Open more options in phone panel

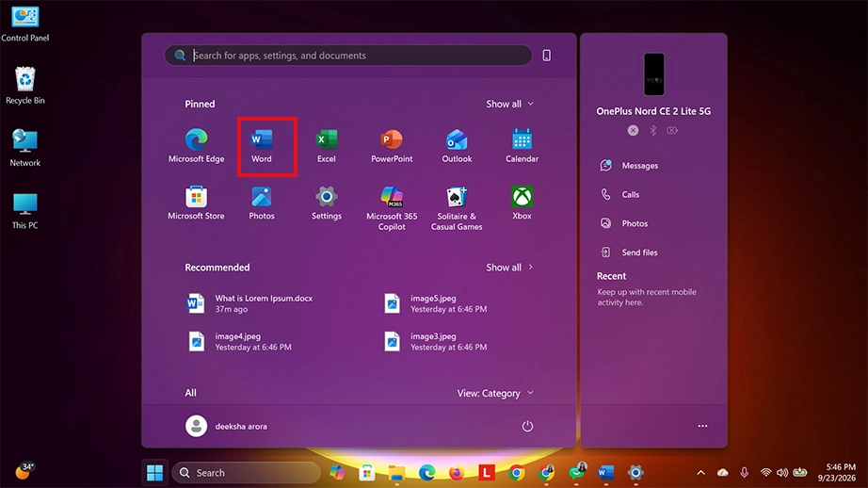702,426
